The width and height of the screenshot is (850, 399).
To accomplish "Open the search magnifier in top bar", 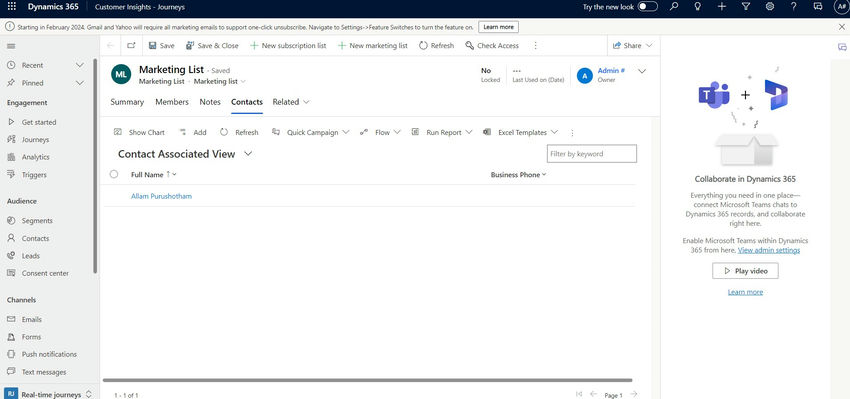I will [x=674, y=7].
